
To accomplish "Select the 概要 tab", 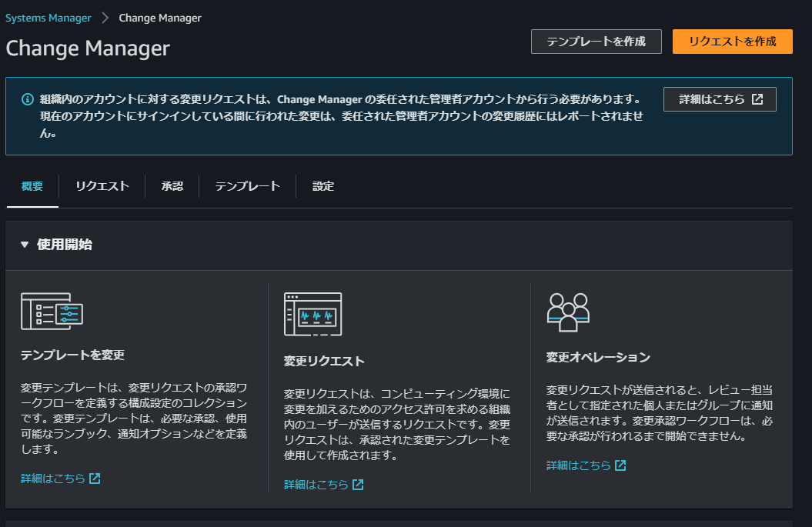I will [32, 186].
